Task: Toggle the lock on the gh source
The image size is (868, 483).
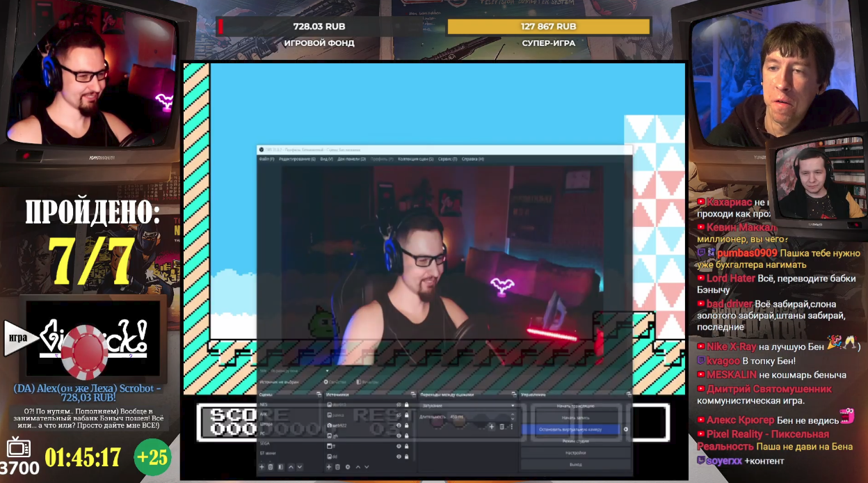Action: (408, 436)
